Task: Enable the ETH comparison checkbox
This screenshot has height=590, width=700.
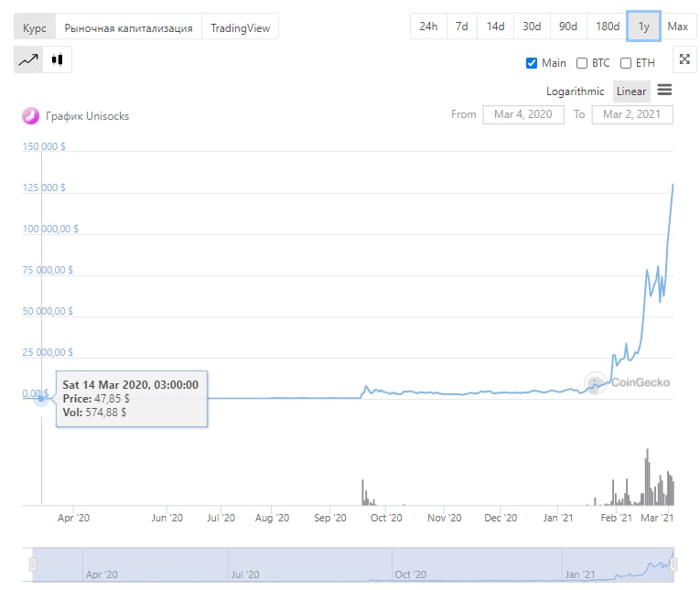Action: (626, 63)
